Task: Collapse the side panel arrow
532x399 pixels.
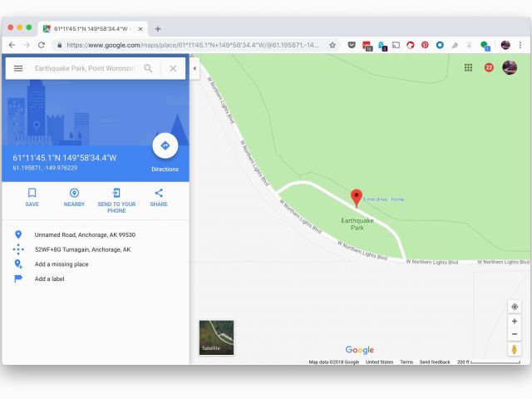Action: pyautogui.click(x=195, y=68)
